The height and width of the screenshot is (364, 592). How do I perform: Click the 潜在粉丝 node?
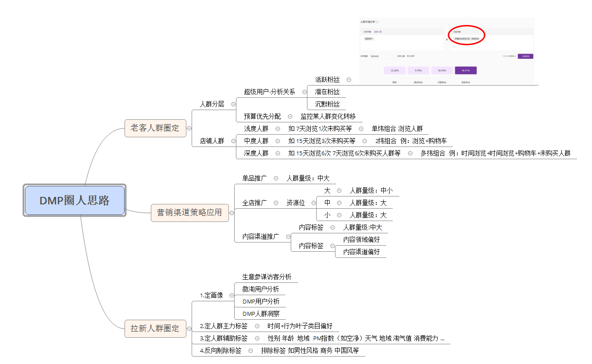click(327, 92)
